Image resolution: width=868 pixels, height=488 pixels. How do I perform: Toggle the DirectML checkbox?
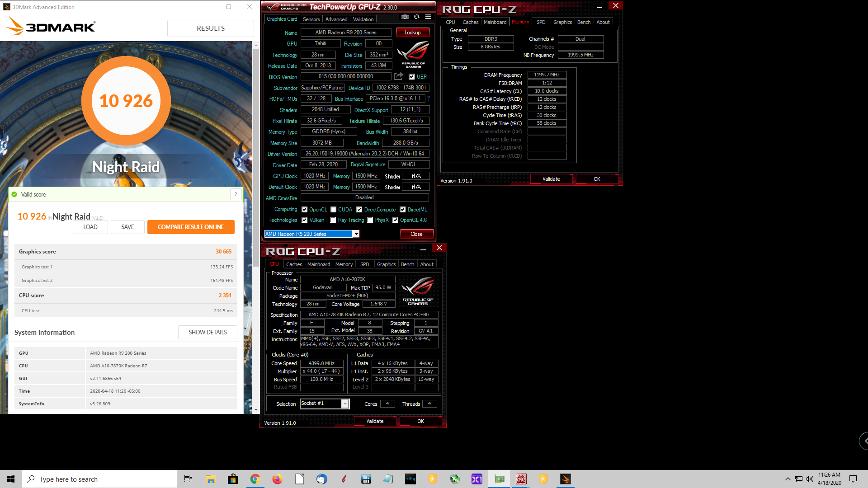point(402,210)
